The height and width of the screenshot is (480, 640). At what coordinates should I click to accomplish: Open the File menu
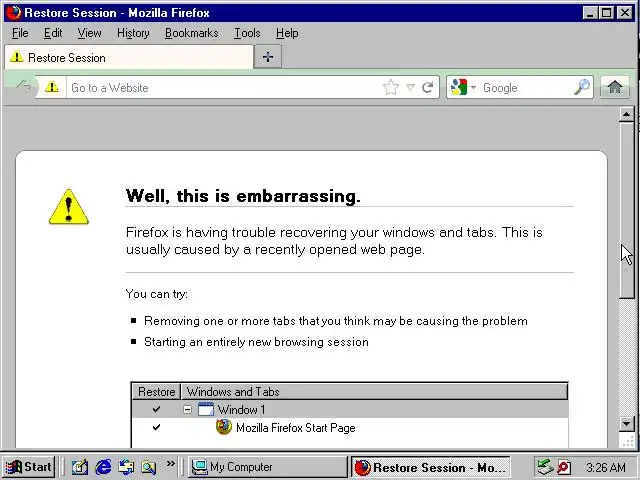20,33
